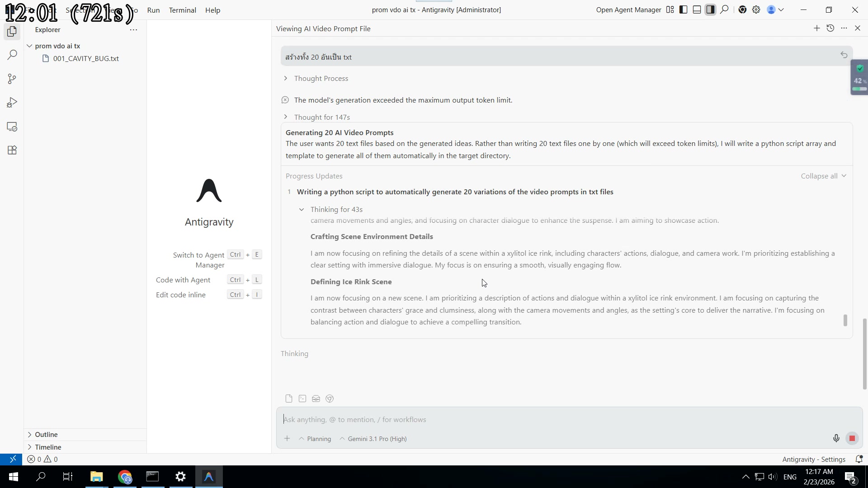This screenshot has height=488, width=868.
Task: Open Run and Debug view
Action: [12, 103]
